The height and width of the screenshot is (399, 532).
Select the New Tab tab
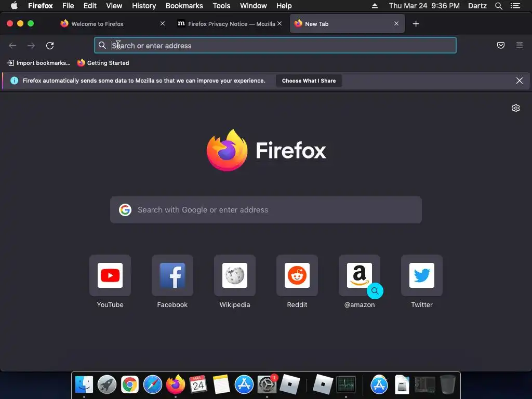347,24
